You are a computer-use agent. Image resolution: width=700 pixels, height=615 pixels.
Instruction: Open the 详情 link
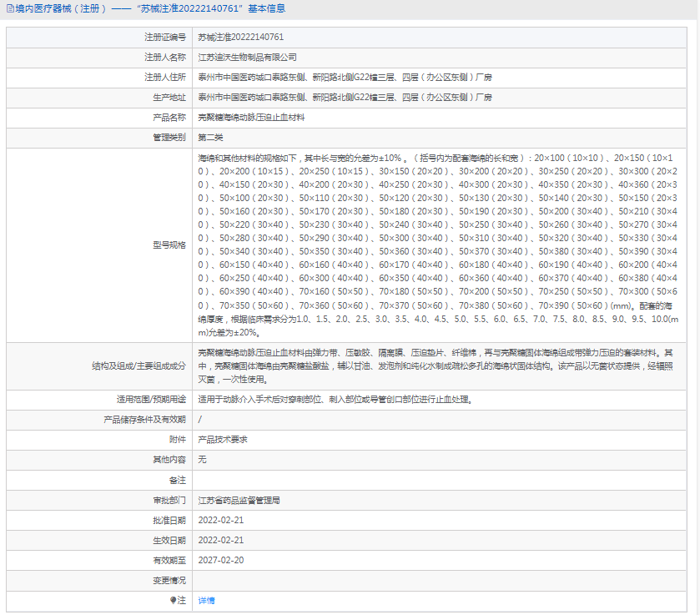click(206, 600)
